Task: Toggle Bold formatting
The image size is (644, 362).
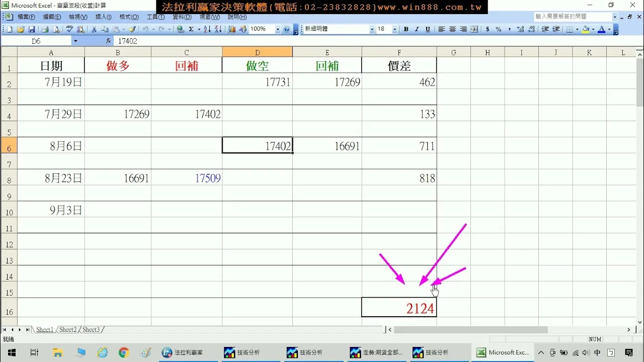Action: [406, 29]
